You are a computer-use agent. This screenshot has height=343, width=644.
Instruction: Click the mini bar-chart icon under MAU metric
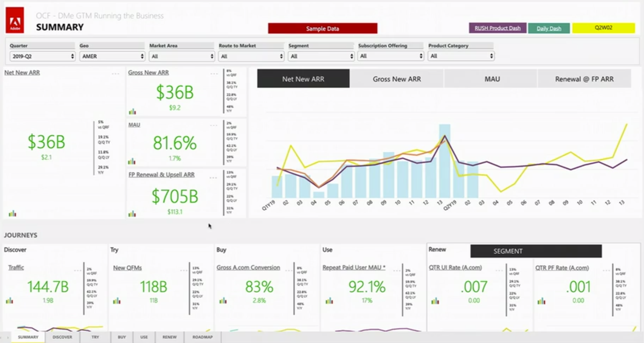pyautogui.click(x=132, y=161)
